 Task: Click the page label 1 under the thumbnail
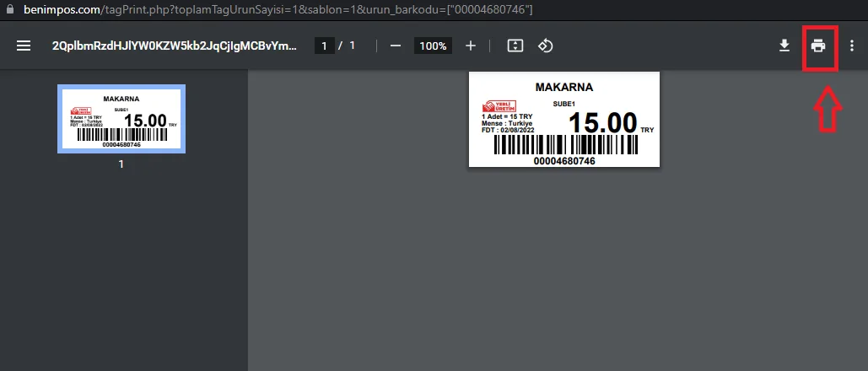121,164
